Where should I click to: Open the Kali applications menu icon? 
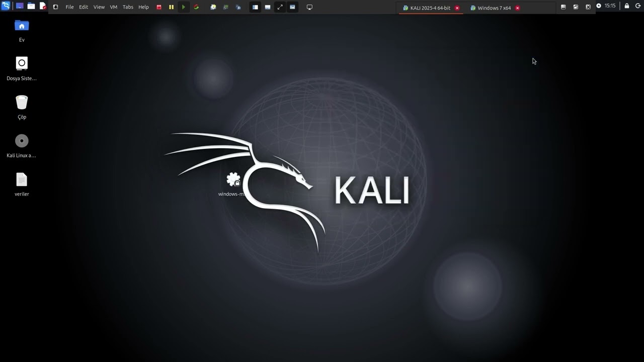(x=6, y=6)
